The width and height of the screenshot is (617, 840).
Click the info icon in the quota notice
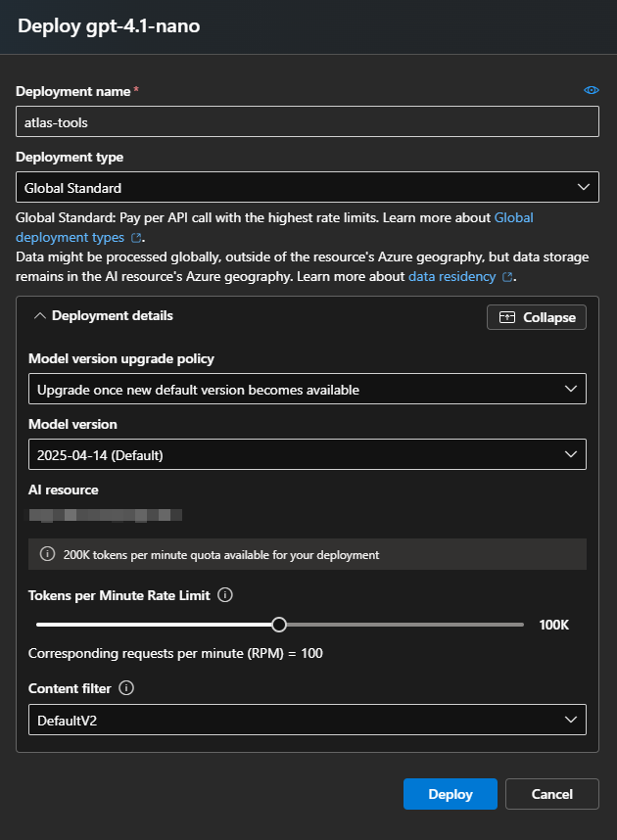point(47,554)
